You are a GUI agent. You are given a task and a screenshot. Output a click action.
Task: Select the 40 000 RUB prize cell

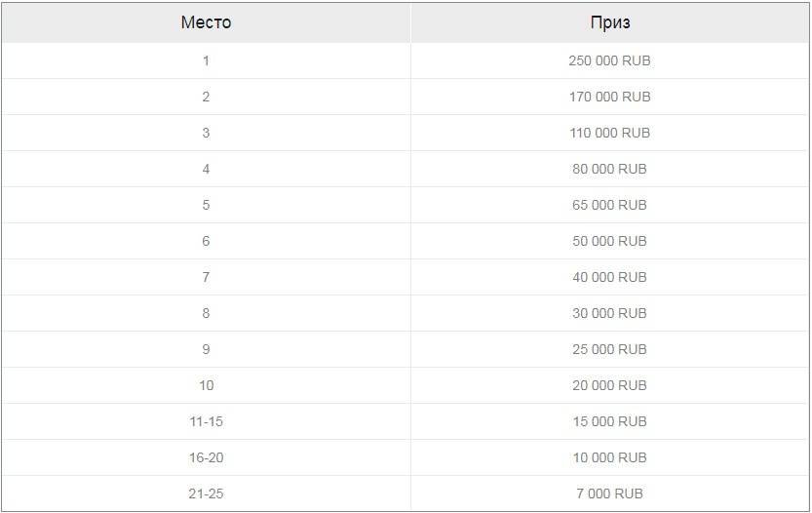tap(609, 277)
